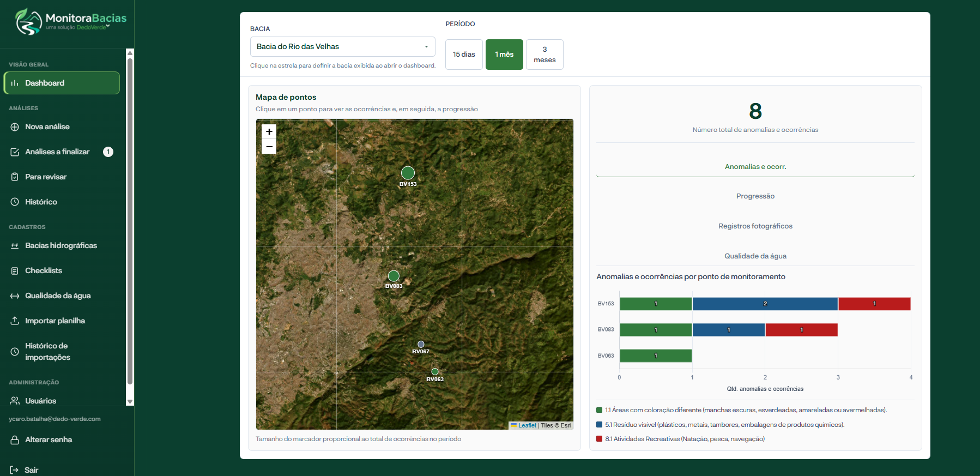980x476 pixels.
Task: Toggle the green 1.1 legend color swatch
Action: pos(600,410)
